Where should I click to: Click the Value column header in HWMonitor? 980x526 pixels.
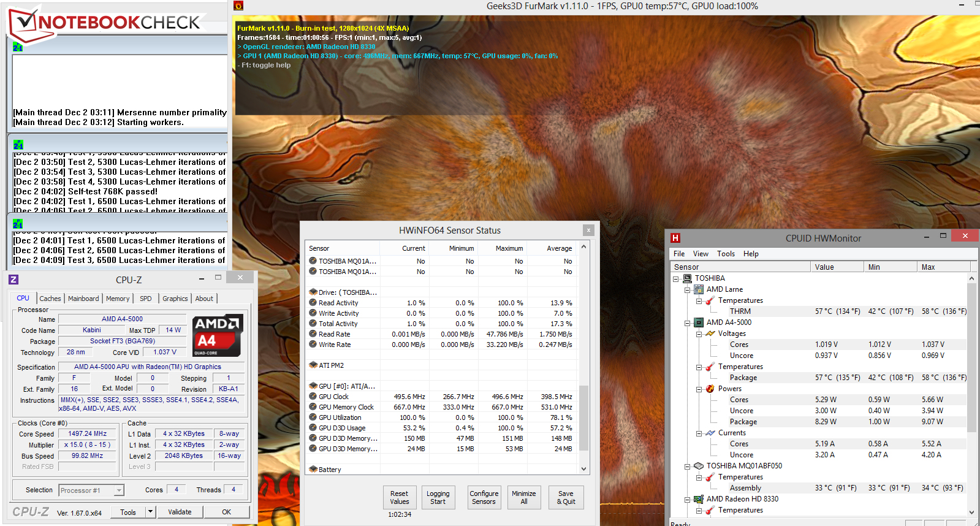point(836,267)
